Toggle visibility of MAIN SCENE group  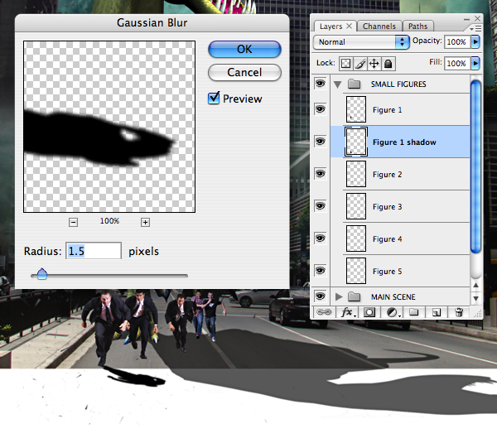point(320,296)
